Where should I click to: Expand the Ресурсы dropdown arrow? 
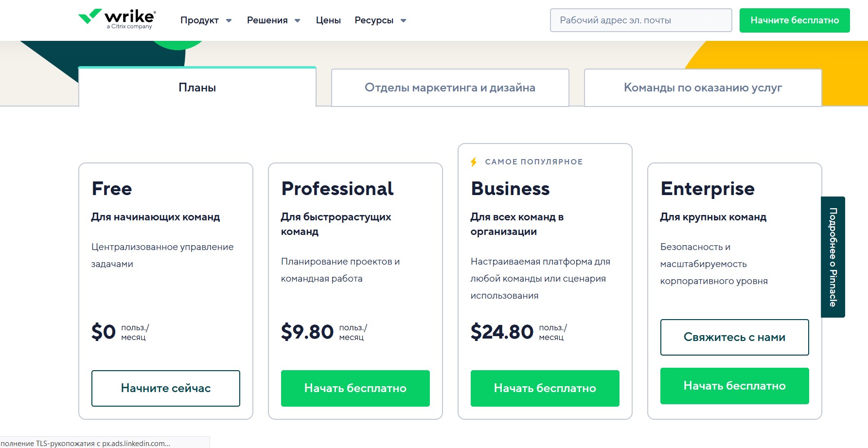tap(403, 20)
